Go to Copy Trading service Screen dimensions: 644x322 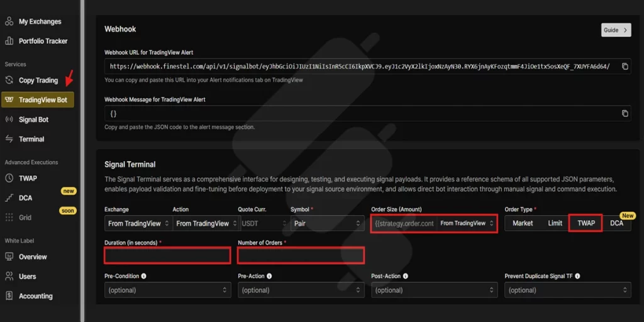click(x=38, y=80)
